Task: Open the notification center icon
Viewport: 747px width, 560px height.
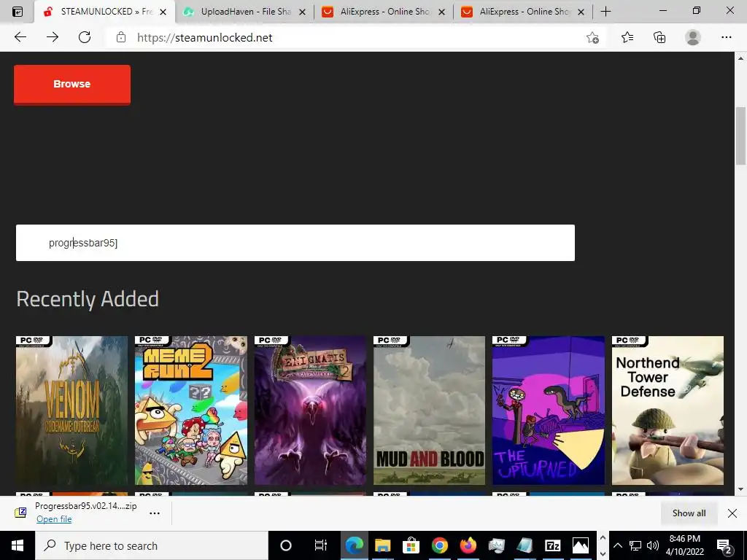Action: pos(724,546)
